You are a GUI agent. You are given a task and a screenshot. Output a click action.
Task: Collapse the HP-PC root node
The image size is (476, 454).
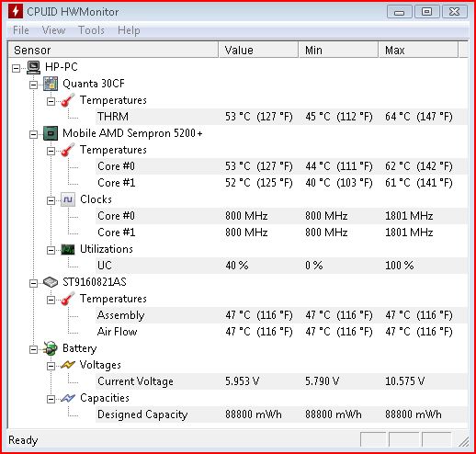pos(16,68)
